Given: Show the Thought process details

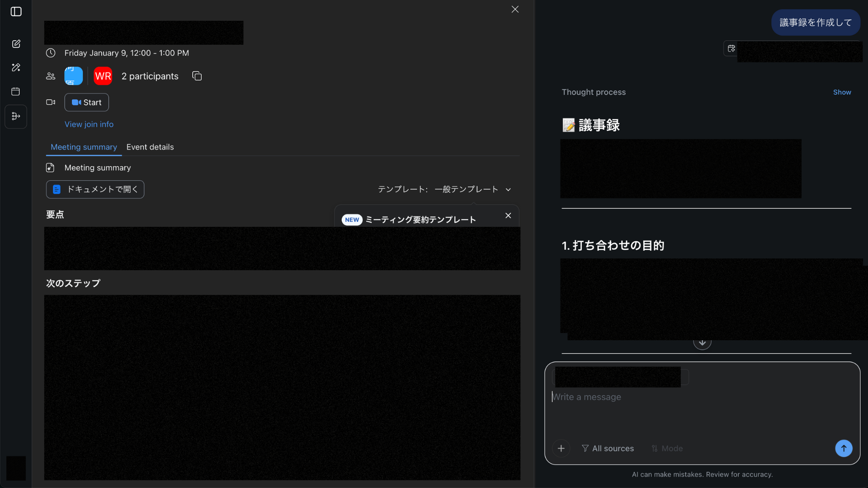Looking at the screenshot, I should click(x=842, y=92).
